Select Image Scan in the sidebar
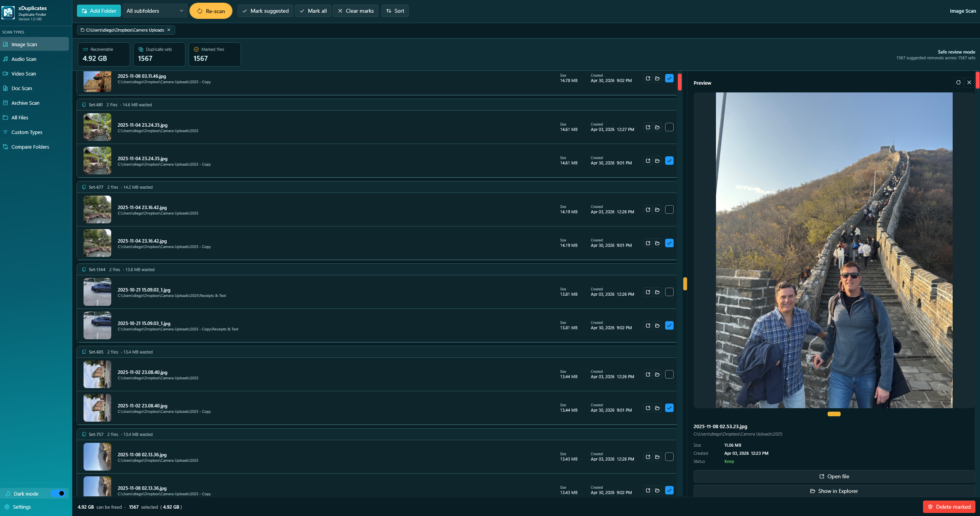Screen dimensions: 980x516 point(34,44)
